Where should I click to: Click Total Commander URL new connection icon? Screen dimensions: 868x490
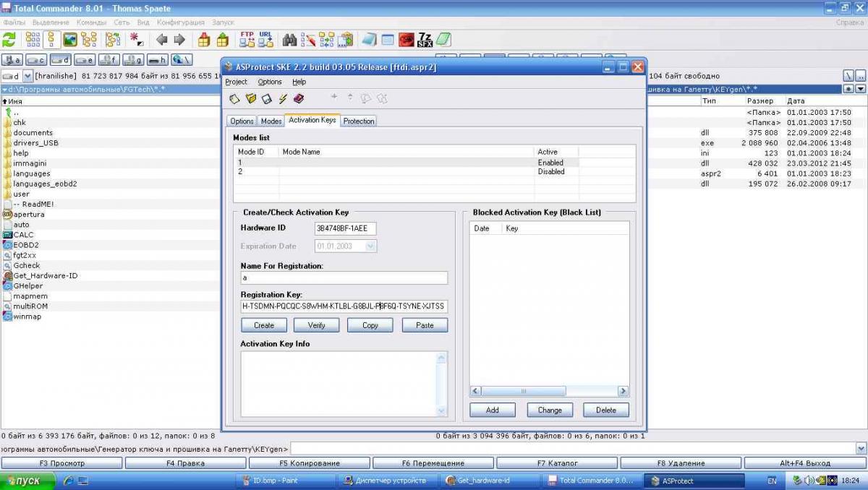(265, 39)
